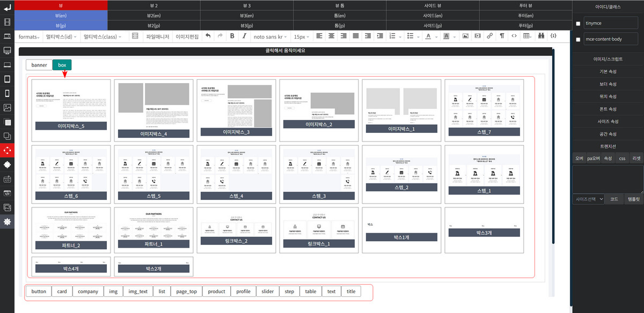Click the undo arrow in toolbar

tap(208, 36)
